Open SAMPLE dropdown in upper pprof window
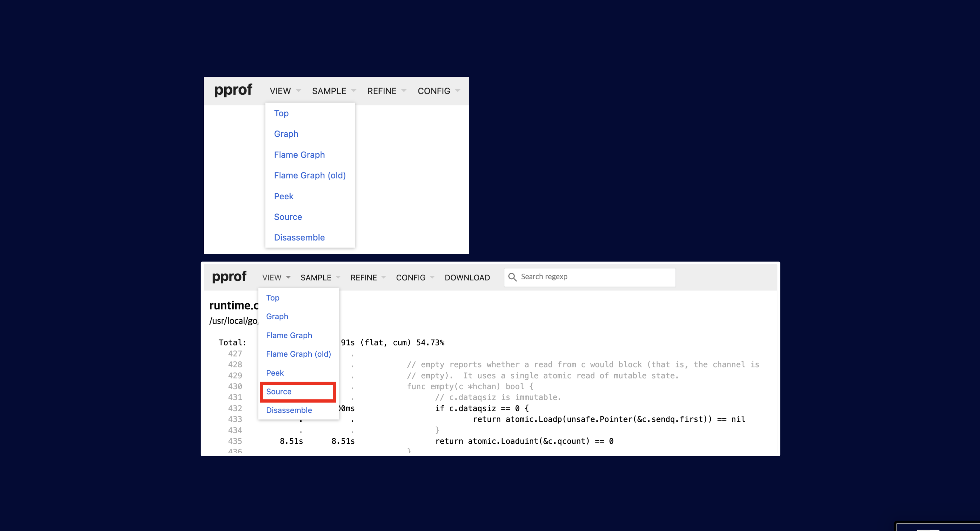Image resolution: width=980 pixels, height=531 pixels. click(334, 91)
